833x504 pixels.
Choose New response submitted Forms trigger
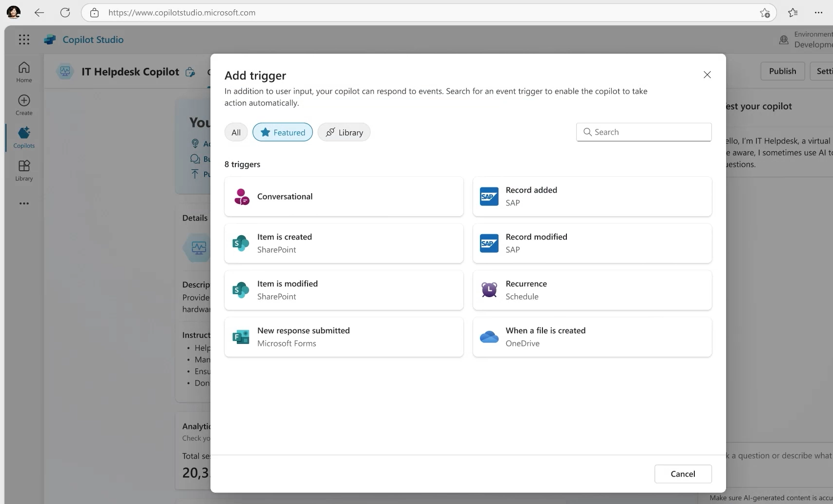pos(344,337)
